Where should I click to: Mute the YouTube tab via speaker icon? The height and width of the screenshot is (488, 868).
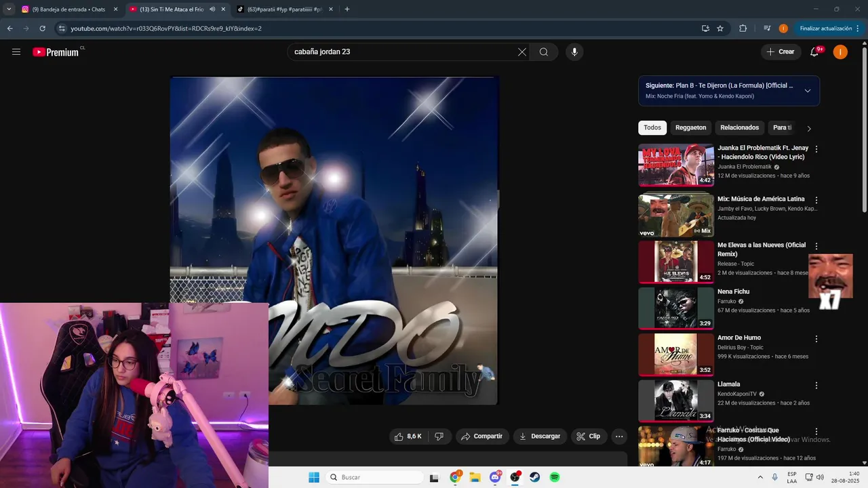pos(212,9)
